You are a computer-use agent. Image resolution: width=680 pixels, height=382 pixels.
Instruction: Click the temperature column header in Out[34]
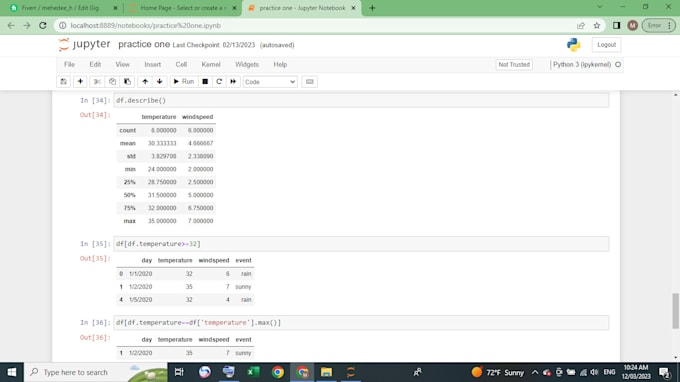(x=159, y=117)
